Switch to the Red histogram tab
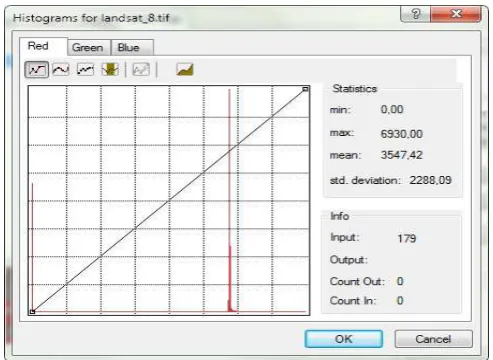 pos(43,46)
